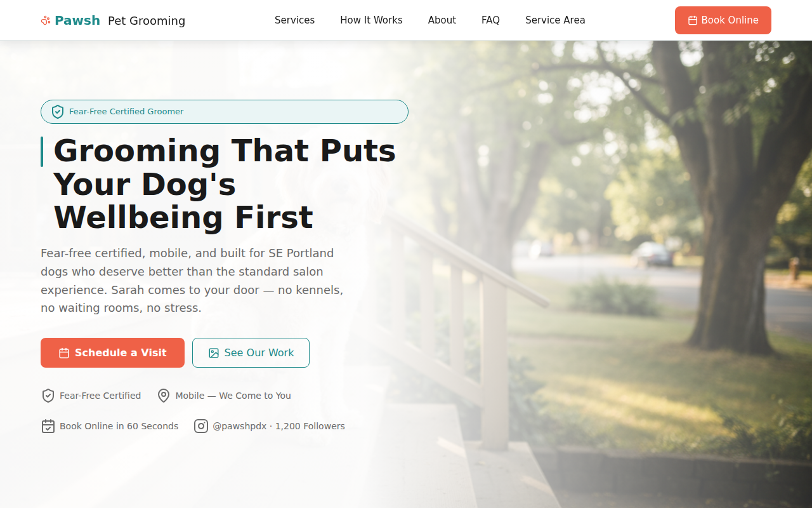Go to How It Works section

[x=371, y=20]
